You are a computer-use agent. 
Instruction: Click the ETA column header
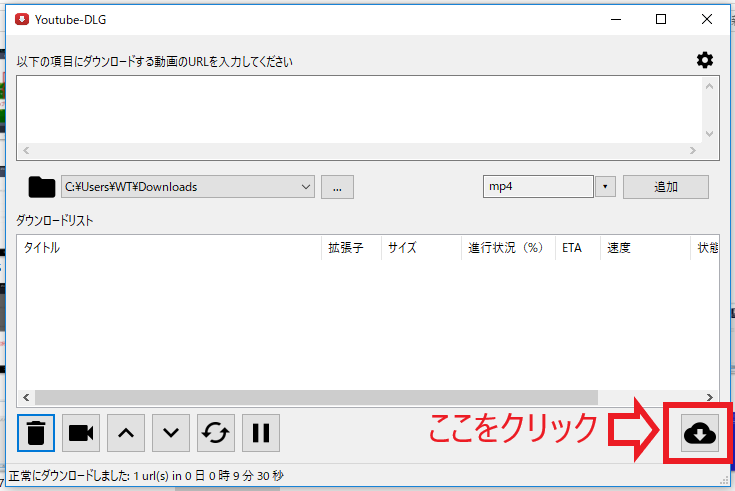click(578, 248)
